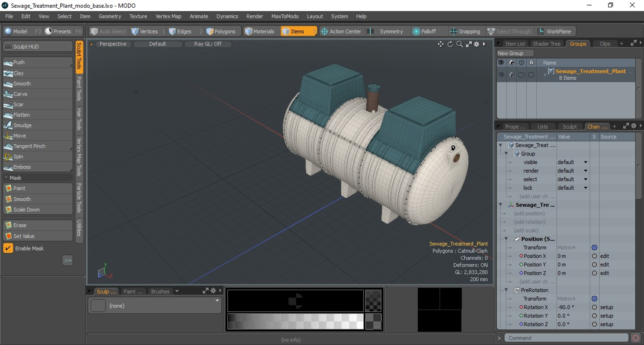
Task: Select the Scar sculpt tool
Action: click(38, 104)
